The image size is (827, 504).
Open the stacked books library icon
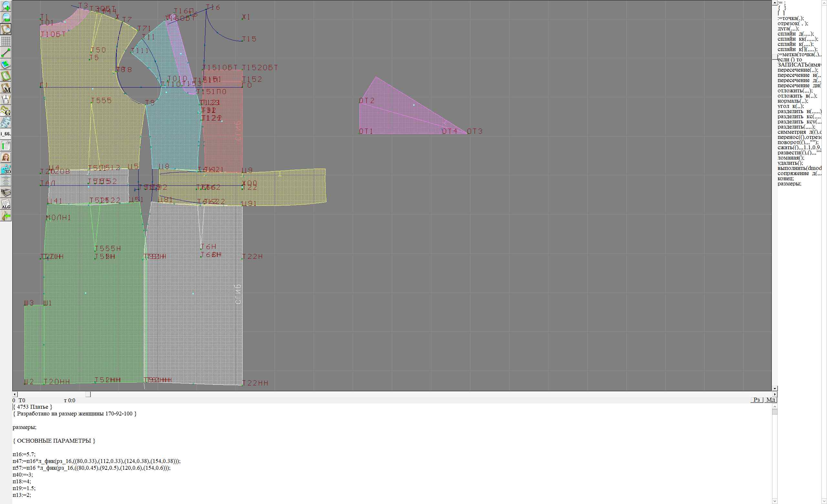tap(6, 192)
